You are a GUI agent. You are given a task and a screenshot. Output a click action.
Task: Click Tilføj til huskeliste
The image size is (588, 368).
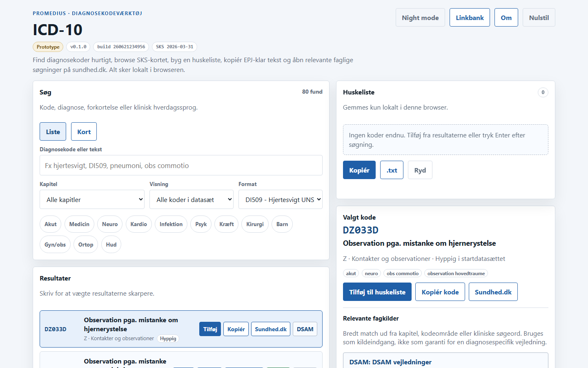coord(377,292)
